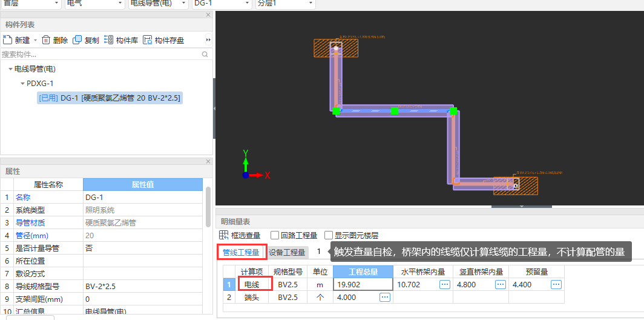This screenshot has width=644, height=320.
Task: Collapse the PDXG-1 tree node
Action: click(x=22, y=84)
